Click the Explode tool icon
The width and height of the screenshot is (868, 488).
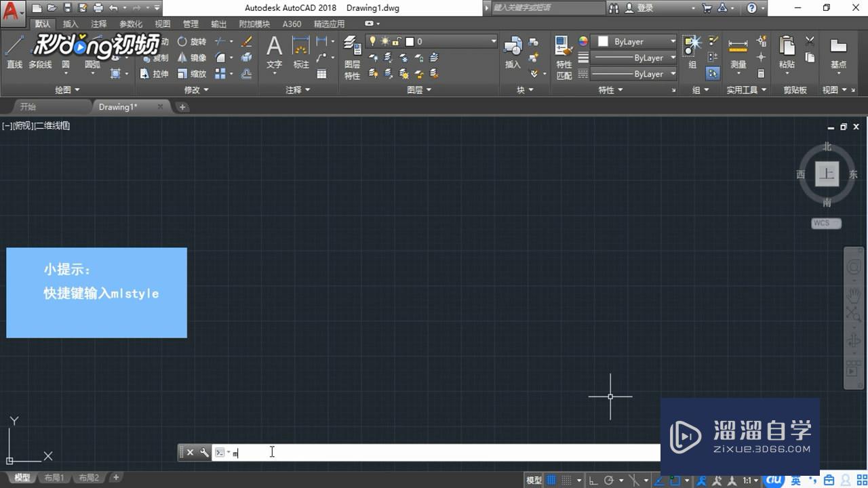click(x=247, y=58)
